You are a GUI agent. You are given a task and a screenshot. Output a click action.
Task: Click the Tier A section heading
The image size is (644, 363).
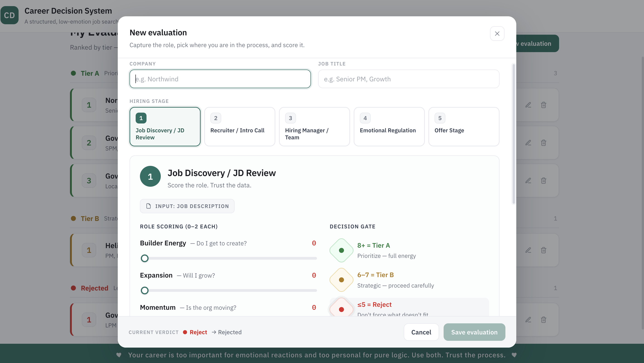(90, 73)
